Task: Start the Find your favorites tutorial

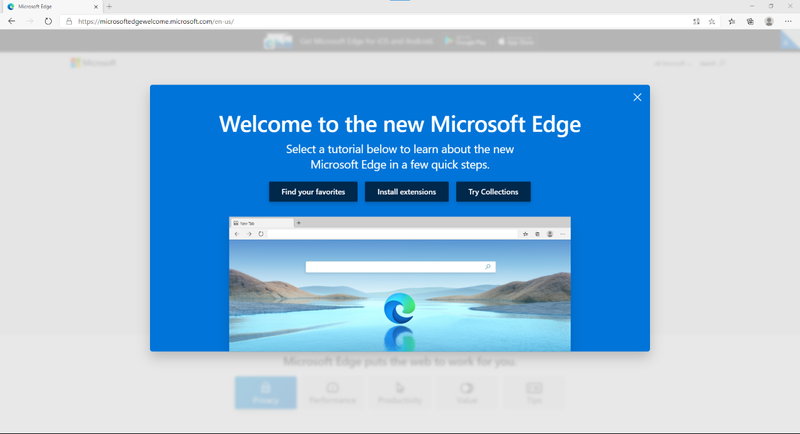Action: coord(313,192)
